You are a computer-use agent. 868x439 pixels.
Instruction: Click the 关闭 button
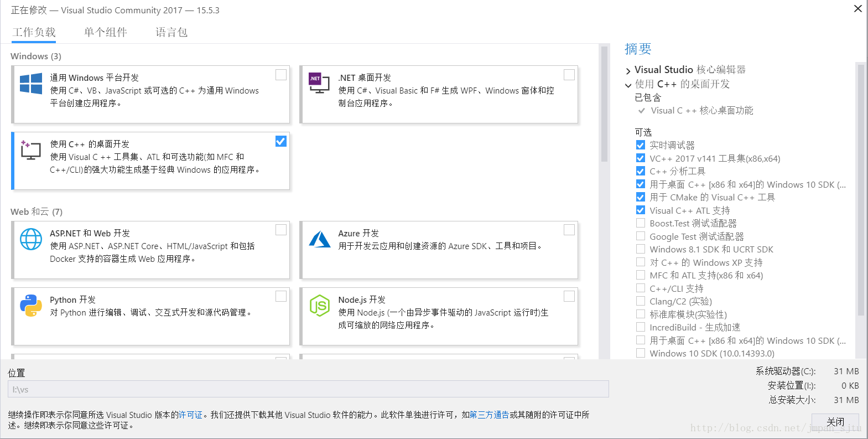pos(835,422)
